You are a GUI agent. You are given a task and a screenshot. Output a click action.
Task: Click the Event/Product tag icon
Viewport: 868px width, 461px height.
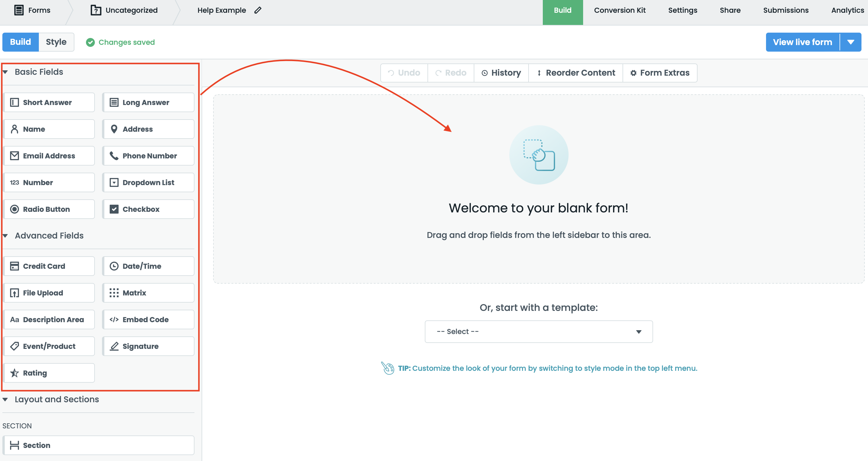pyautogui.click(x=15, y=346)
